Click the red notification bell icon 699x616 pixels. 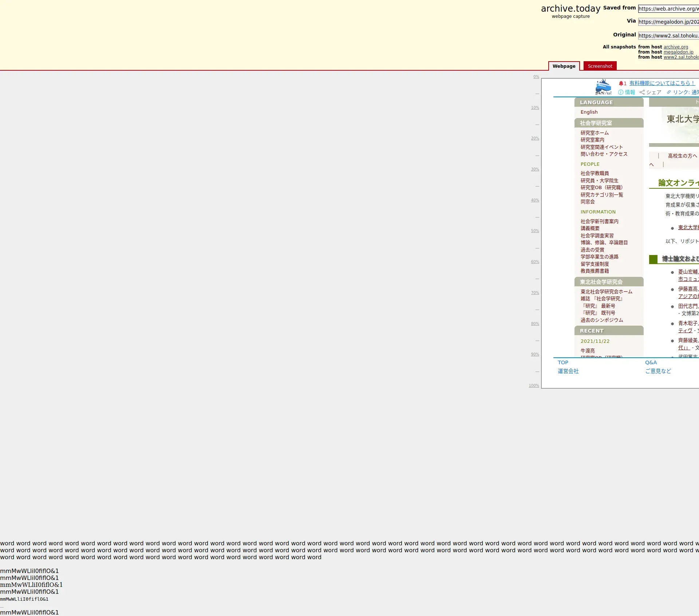(621, 83)
